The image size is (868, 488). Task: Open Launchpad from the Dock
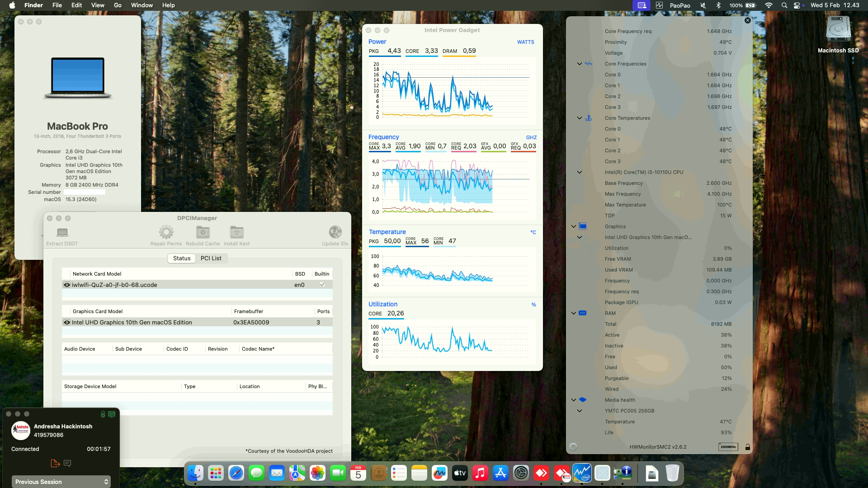(x=216, y=473)
